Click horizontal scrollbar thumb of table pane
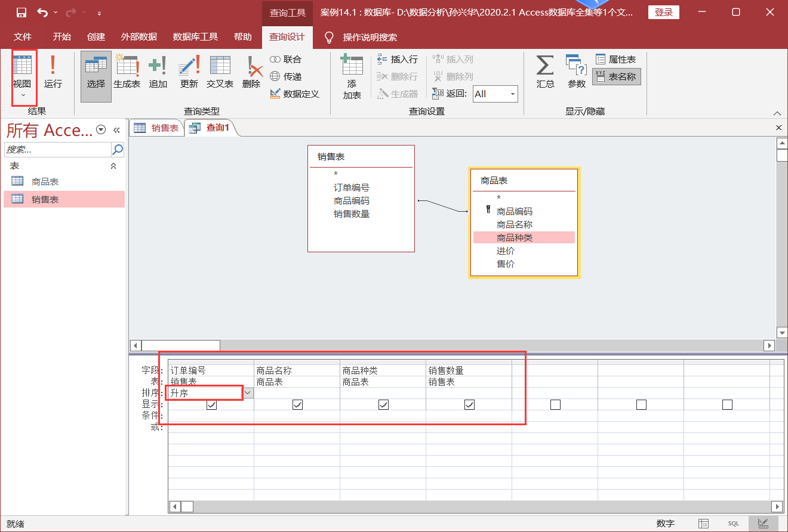 tap(181, 345)
